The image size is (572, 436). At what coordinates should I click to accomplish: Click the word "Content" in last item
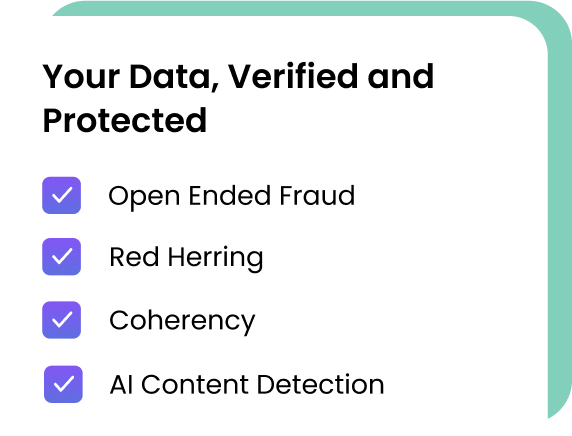[x=196, y=385]
